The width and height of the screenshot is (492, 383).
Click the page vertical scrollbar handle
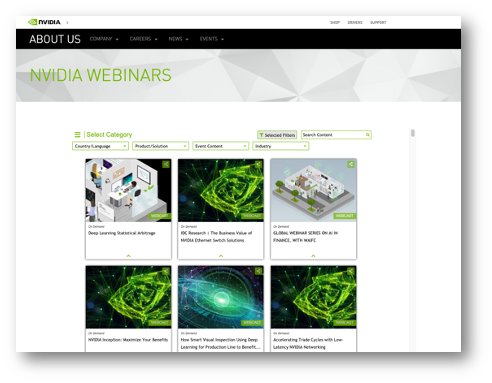413,133
